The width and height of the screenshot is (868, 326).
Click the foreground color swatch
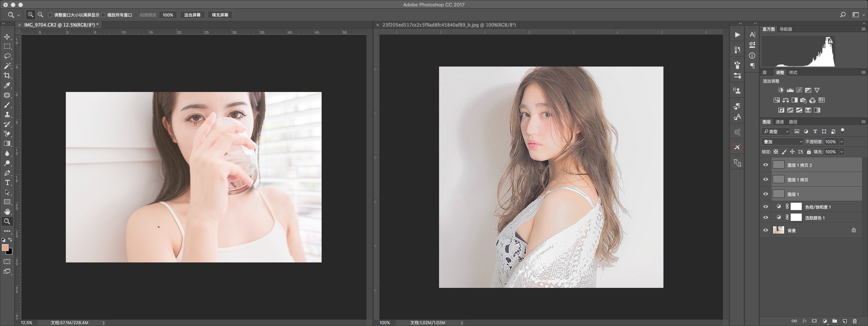tap(5, 247)
